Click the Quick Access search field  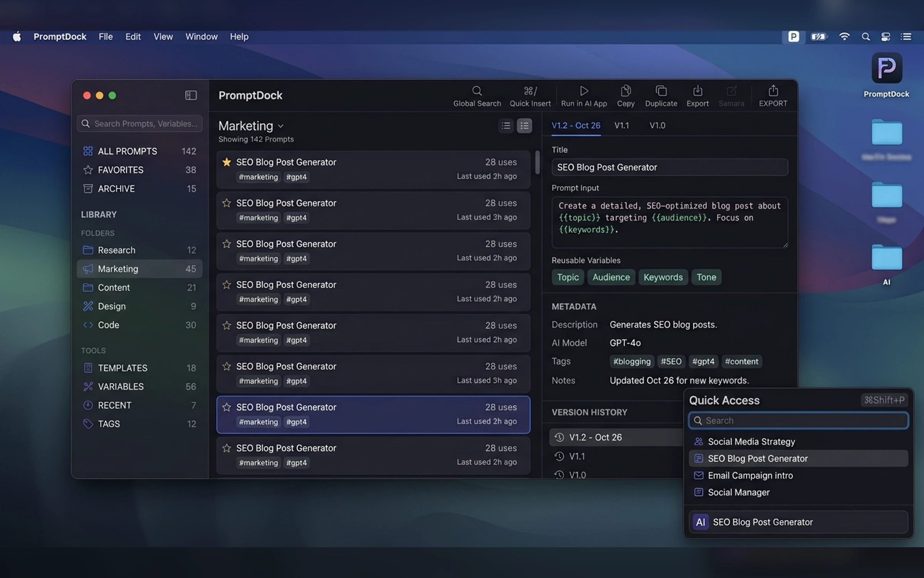pyautogui.click(x=798, y=420)
